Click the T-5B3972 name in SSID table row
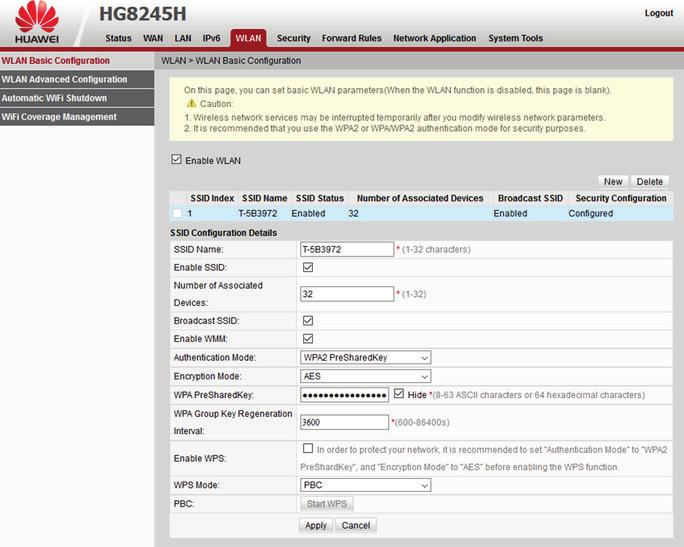Image resolution: width=684 pixels, height=547 pixels. (x=257, y=213)
